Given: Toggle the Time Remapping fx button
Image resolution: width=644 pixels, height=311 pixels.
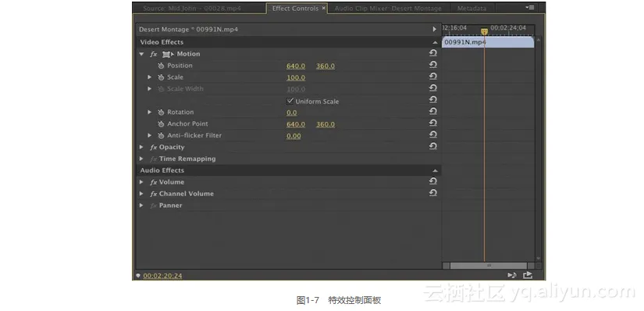Looking at the screenshot, I should point(154,159).
